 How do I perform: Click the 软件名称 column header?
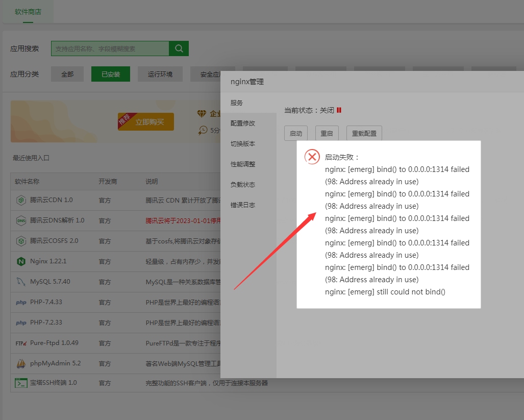click(27, 182)
